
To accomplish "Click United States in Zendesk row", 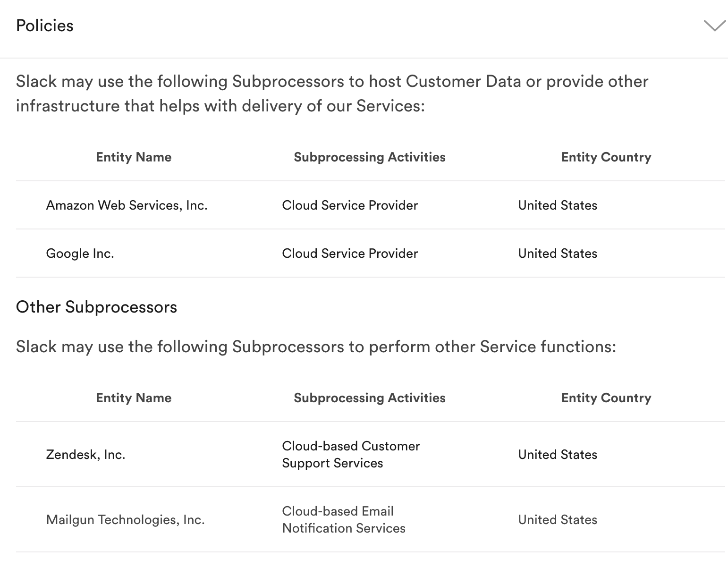I will coord(558,455).
